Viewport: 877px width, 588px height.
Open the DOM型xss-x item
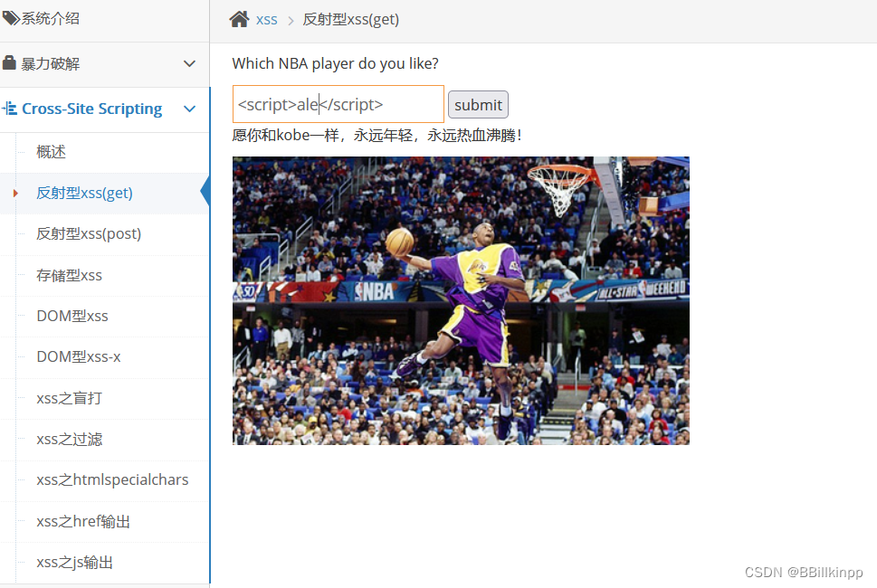tap(79, 356)
